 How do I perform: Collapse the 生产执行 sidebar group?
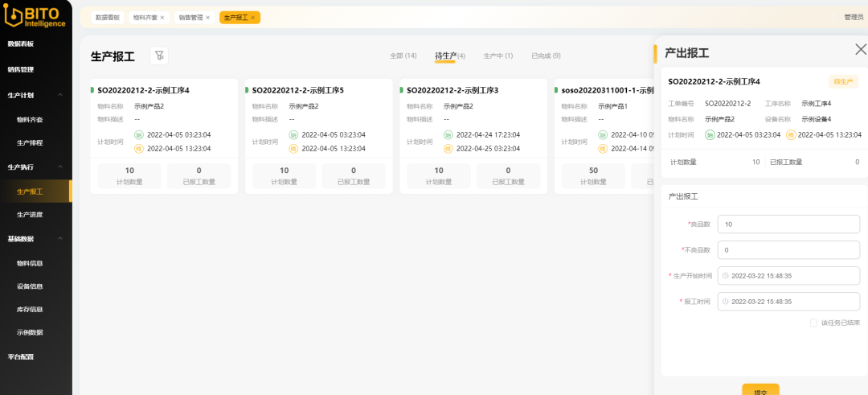(60, 167)
